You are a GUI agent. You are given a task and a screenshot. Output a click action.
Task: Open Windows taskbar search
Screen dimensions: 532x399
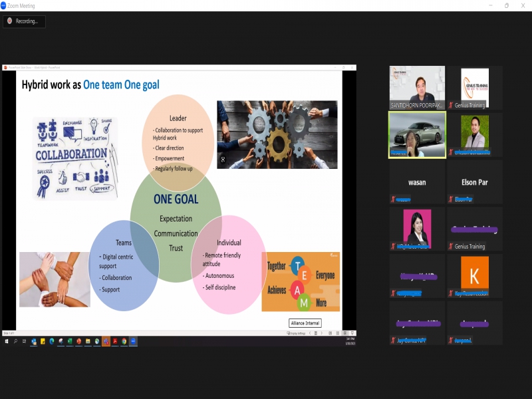tap(15, 341)
